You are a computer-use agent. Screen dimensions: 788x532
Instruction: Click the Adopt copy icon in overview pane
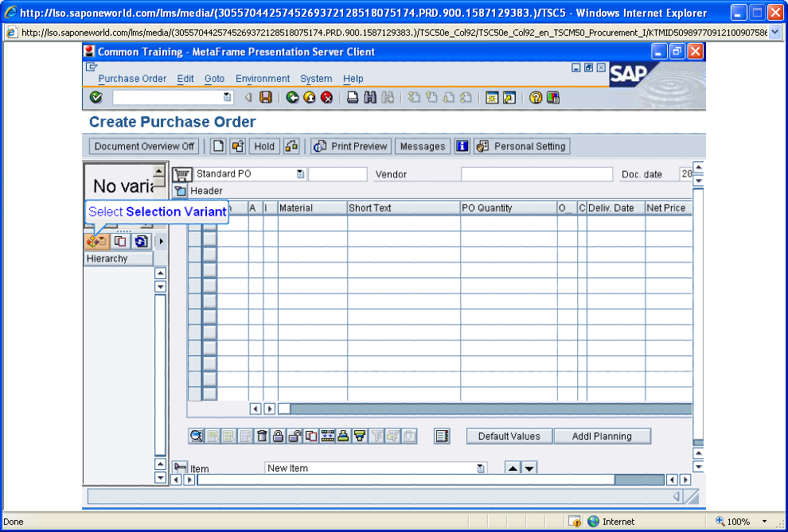click(x=119, y=242)
